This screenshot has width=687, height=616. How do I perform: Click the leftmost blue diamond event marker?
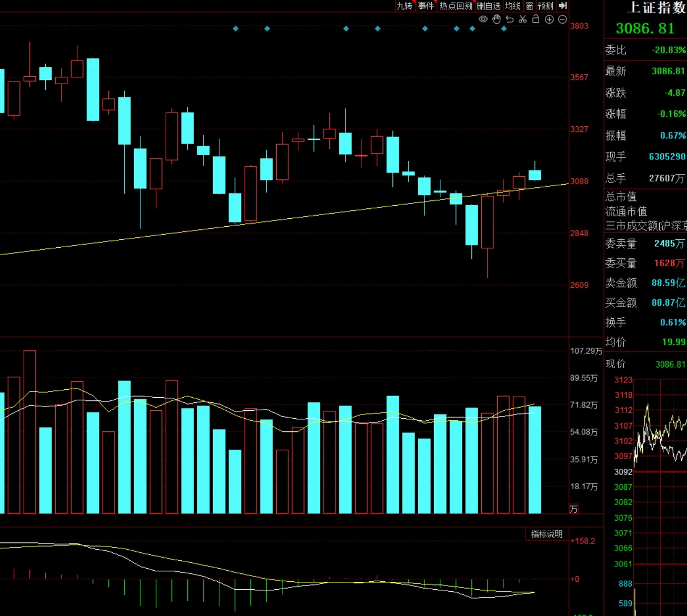coord(236,28)
